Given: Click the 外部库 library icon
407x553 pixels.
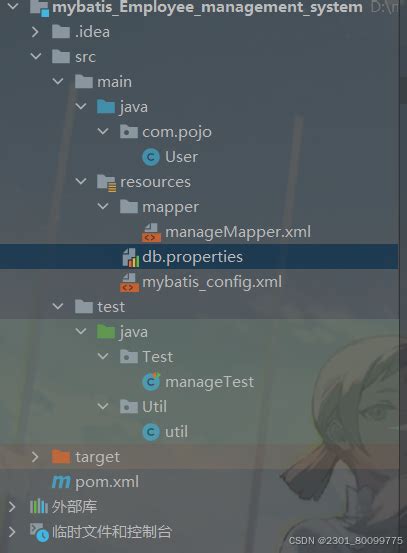Looking at the screenshot, I should click(x=39, y=507).
